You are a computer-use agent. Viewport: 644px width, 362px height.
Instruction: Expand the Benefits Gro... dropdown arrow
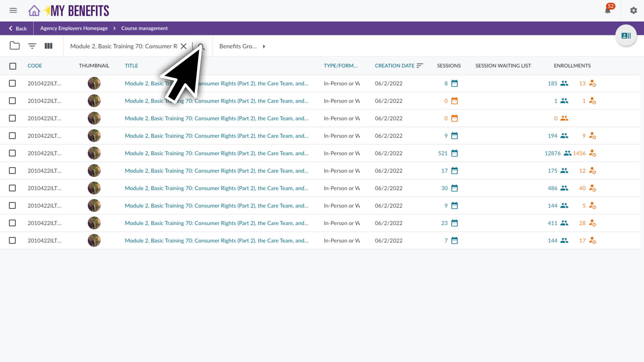[x=264, y=47]
